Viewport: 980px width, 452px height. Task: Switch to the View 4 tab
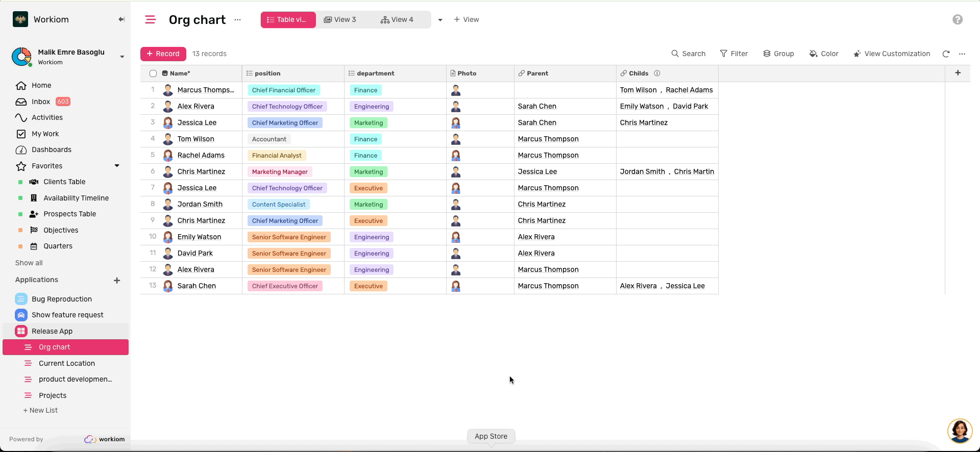[397, 19]
